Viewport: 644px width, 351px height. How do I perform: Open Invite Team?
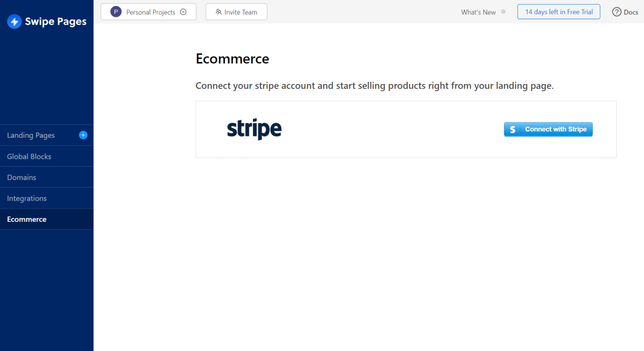236,11
